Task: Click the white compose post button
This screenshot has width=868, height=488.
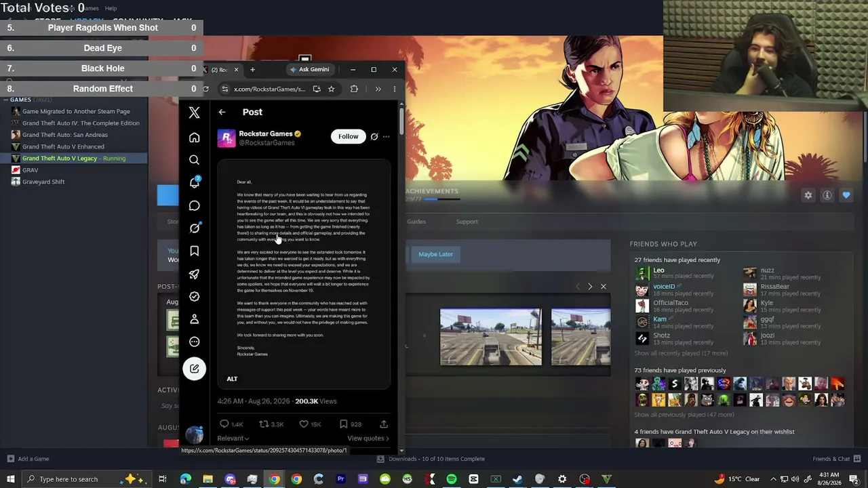Action: click(x=194, y=369)
